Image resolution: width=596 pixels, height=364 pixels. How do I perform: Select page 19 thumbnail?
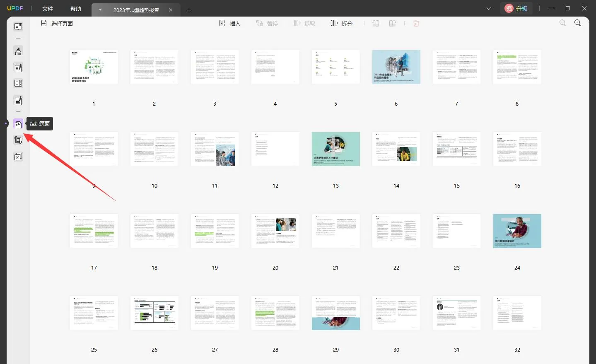215,231
